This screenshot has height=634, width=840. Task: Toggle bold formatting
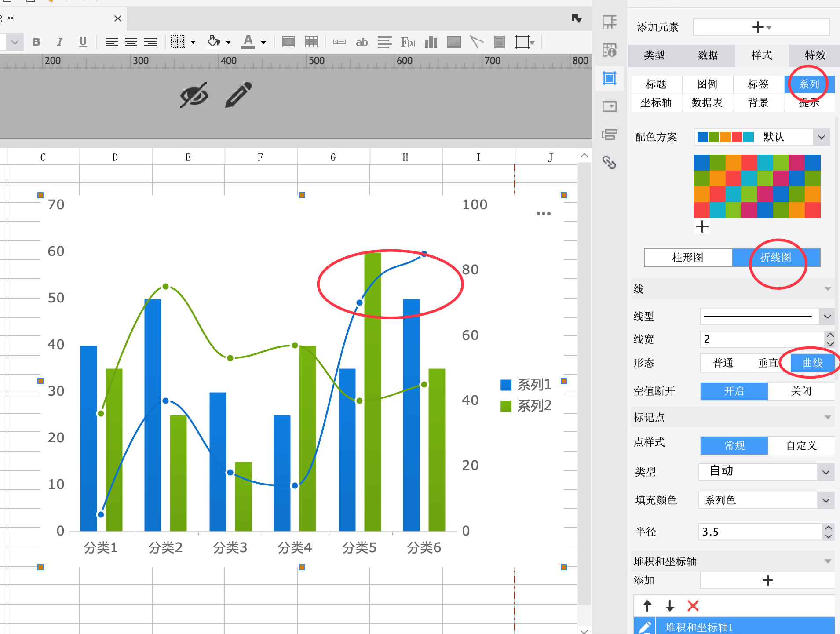pos(37,42)
